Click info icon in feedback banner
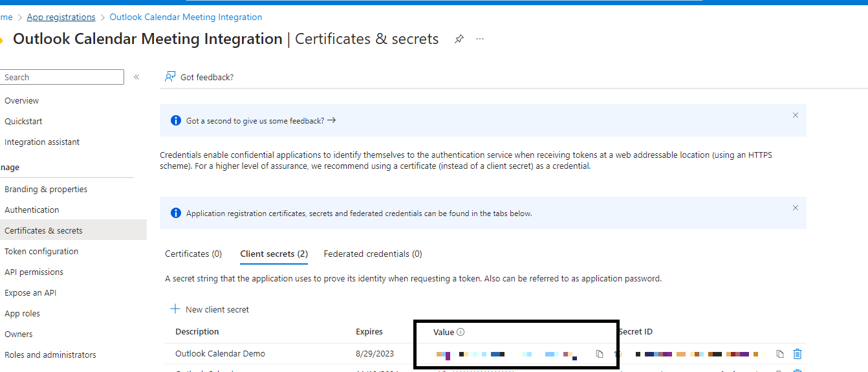This screenshot has width=868, height=372. pos(175,120)
